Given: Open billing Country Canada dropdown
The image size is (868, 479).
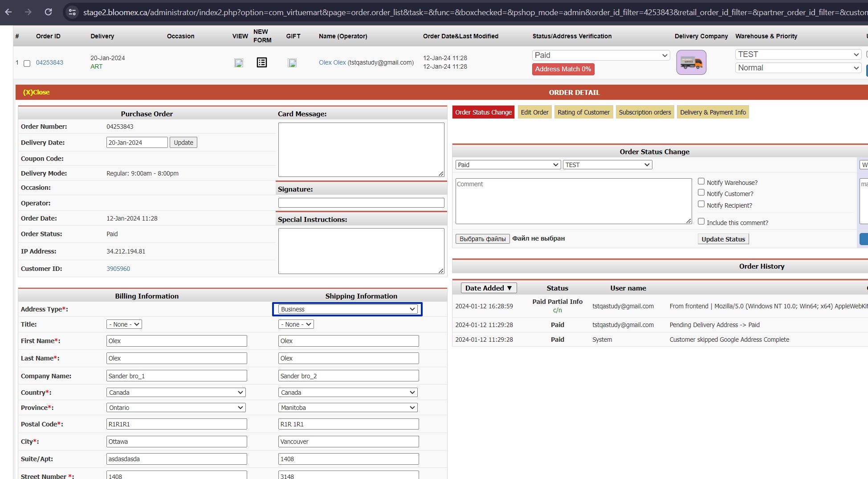Looking at the screenshot, I should 176,393.
